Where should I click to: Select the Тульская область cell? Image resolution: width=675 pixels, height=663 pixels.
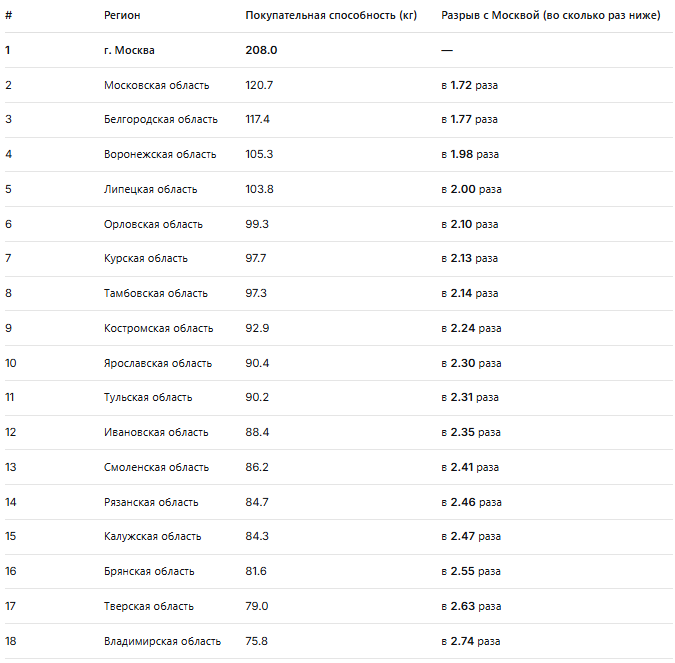point(148,397)
